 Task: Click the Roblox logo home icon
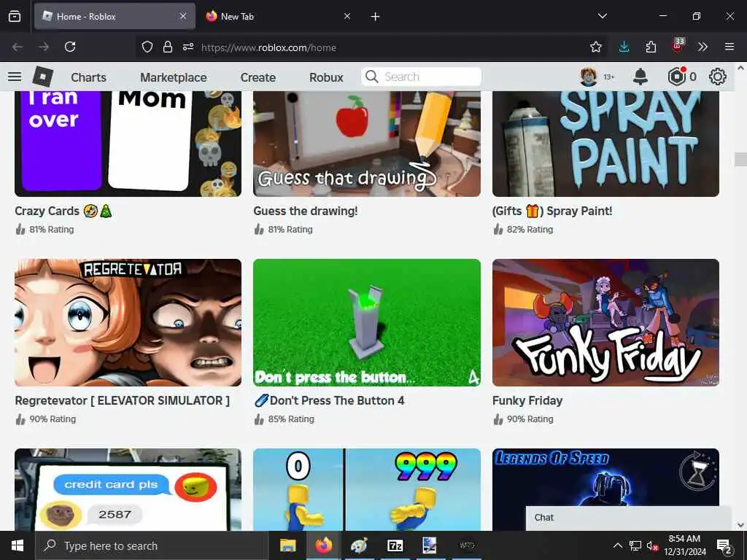43,77
